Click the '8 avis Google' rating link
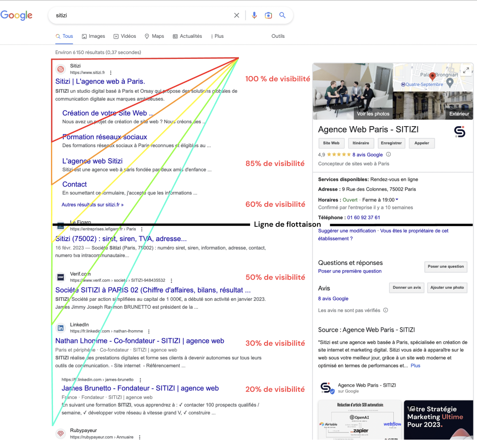 (368, 155)
